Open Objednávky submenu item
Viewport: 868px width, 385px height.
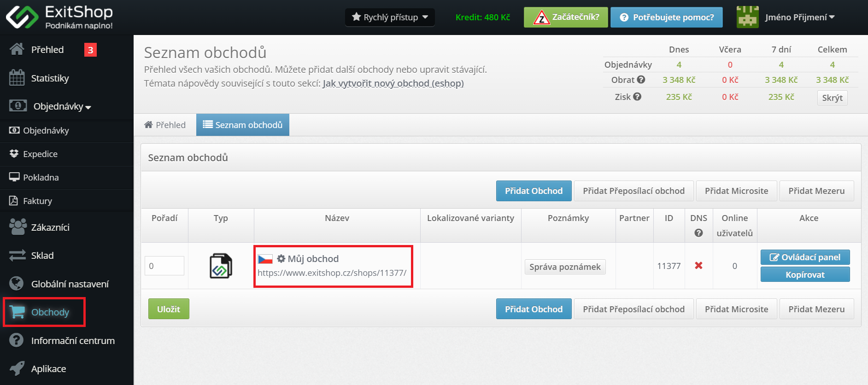(67, 131)
